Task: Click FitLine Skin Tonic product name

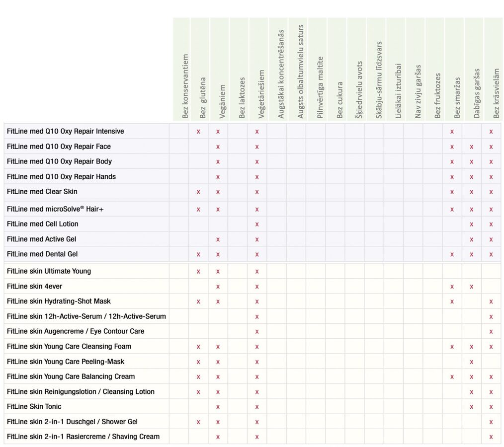Action: (x=34, y=407)
